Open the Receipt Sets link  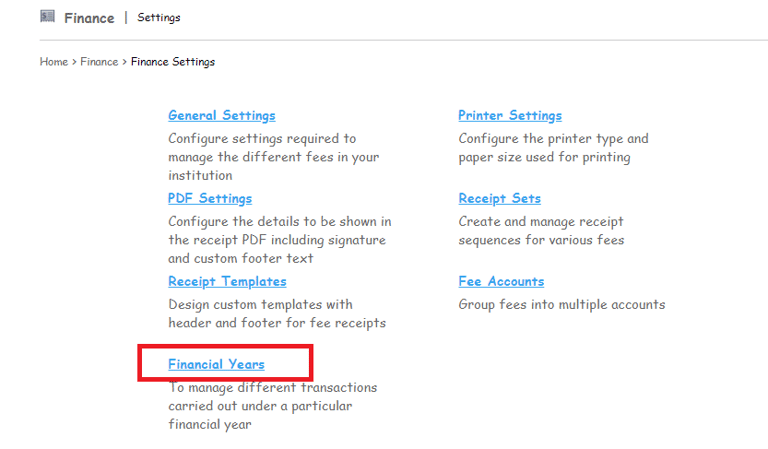click(x=499, y=199)
